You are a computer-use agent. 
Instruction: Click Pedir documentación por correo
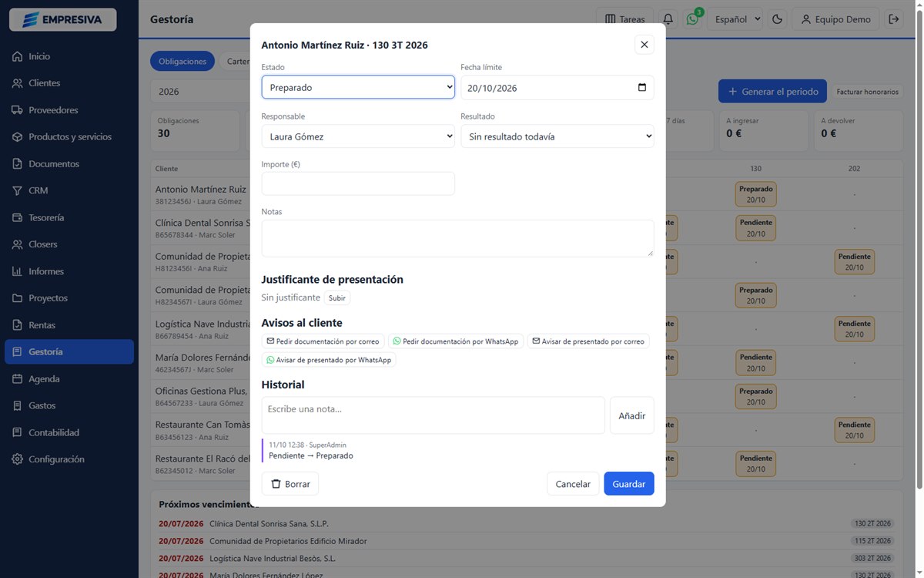click(x=323, y=341)
